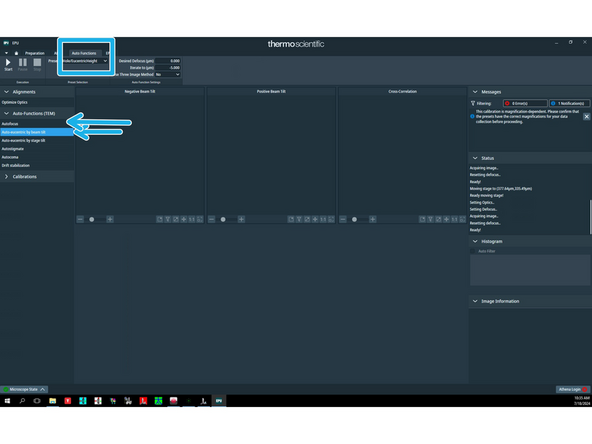592x444 pixels.
Task: Fit image to Positive Beam Tilt viewer
Action: click(331, 219)
